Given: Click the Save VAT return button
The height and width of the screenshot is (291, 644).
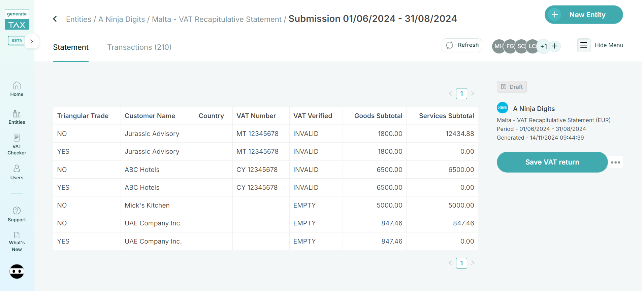Looking at the screenshot, I should [552, 162].
